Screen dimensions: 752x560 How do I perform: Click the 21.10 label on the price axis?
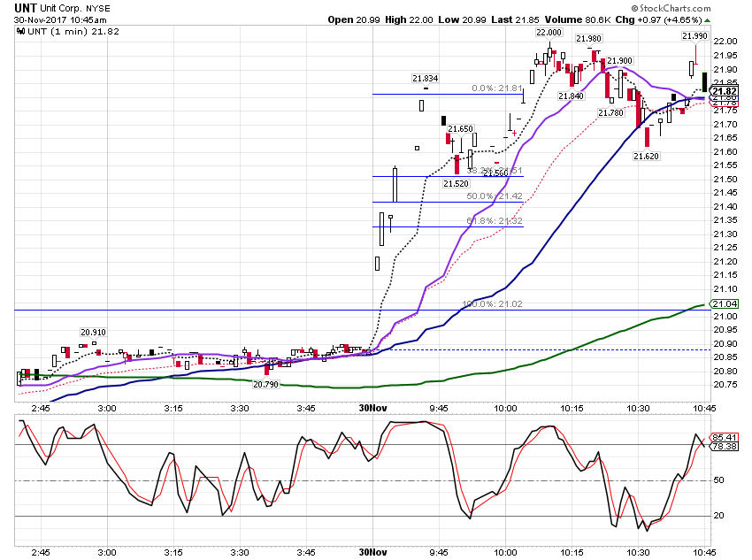[x=725, y=289]
